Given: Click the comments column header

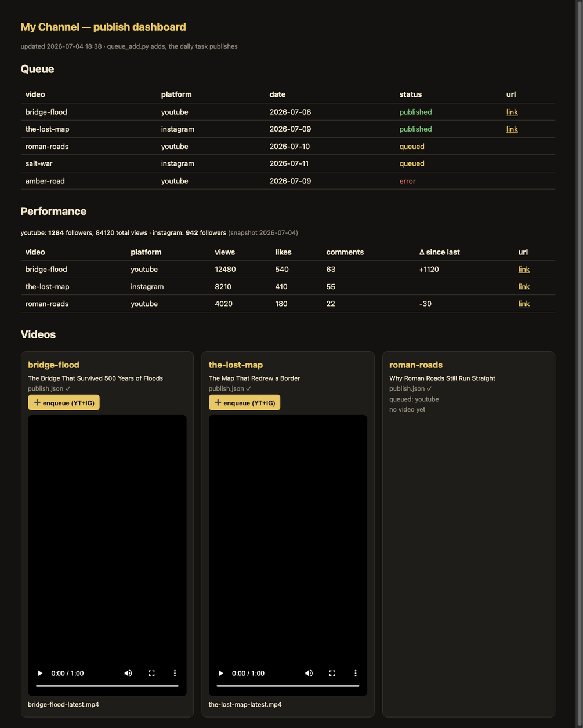Looking at the screenshot, I should pyautogui.click(x=345, y=252).
